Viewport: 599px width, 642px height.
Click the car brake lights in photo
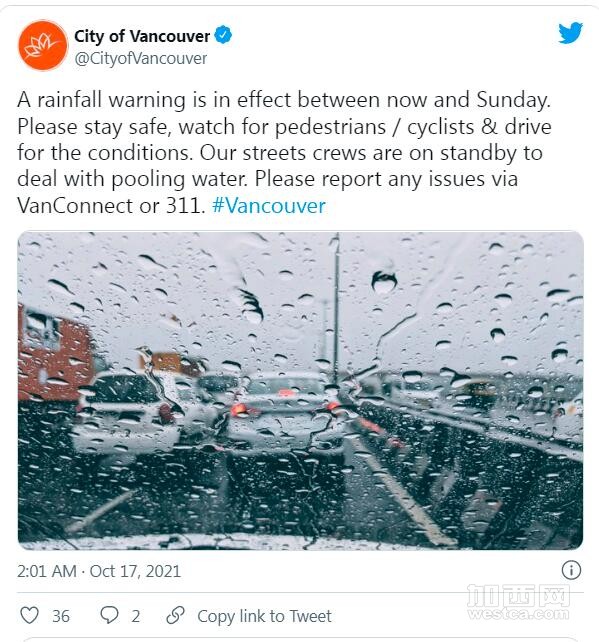(x=287, y=405)
